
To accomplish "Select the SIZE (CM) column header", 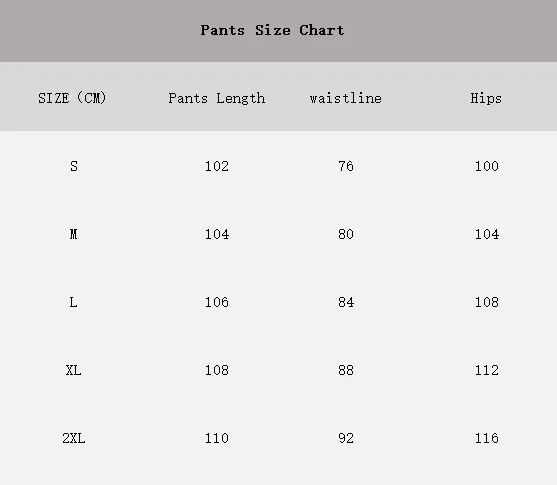I will point(72,98).
